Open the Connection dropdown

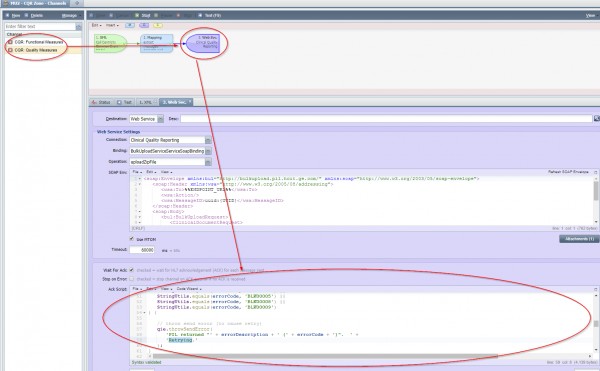tap(208, 140)
